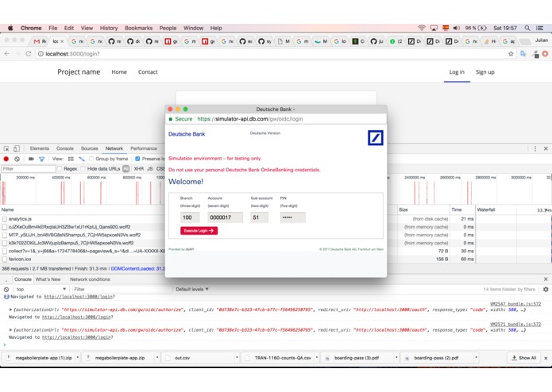Toggle the waterfall overview icon

coord(82,159)
